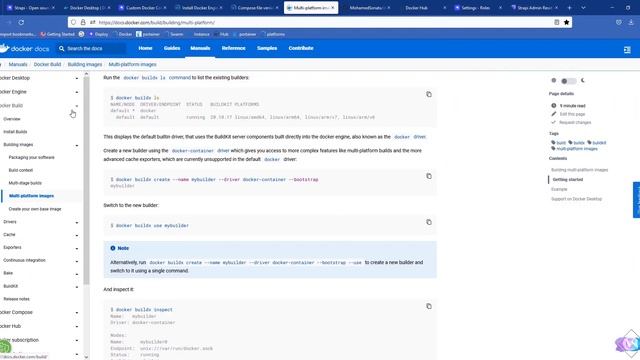
Task: Open the Release notes sidebar link
Action: [16, 299]
